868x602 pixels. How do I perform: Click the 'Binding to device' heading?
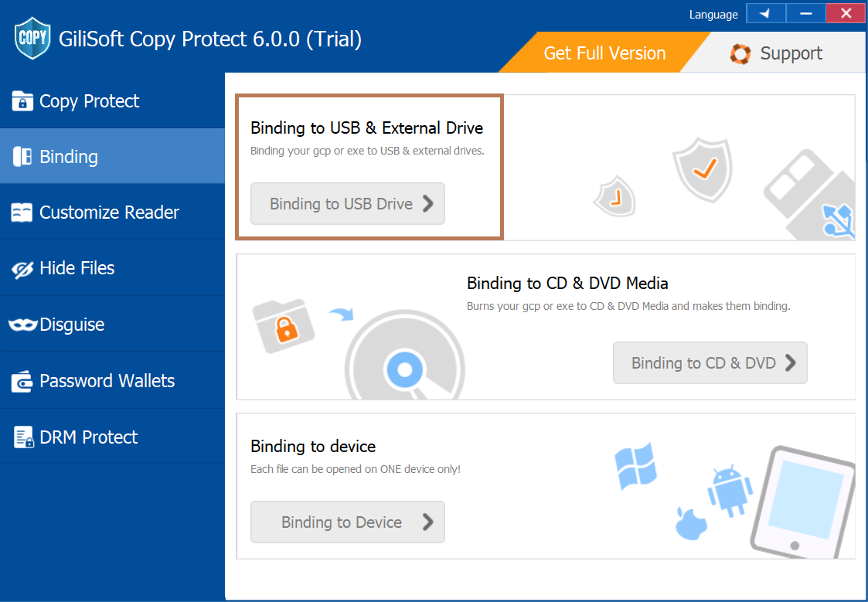point(313,447)
